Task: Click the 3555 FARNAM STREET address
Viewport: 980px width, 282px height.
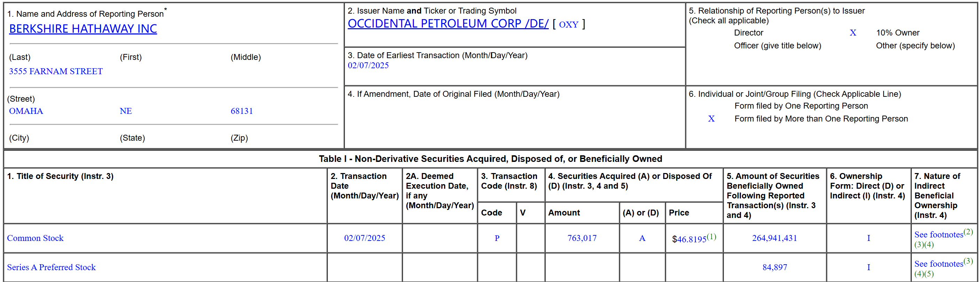Action: [x=56, y=72]
